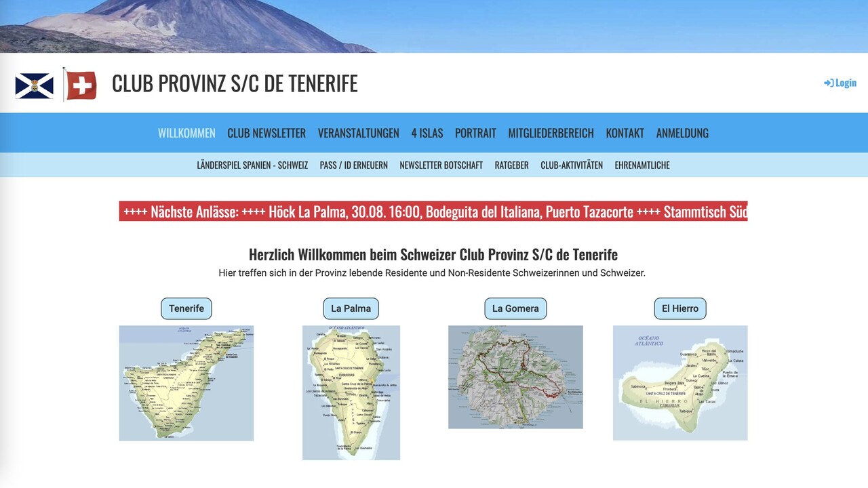Open Club-Aktivitäten submenu item
Viewport: 868px width, 488px height.
pyautogui.click(x=572, y=165)
